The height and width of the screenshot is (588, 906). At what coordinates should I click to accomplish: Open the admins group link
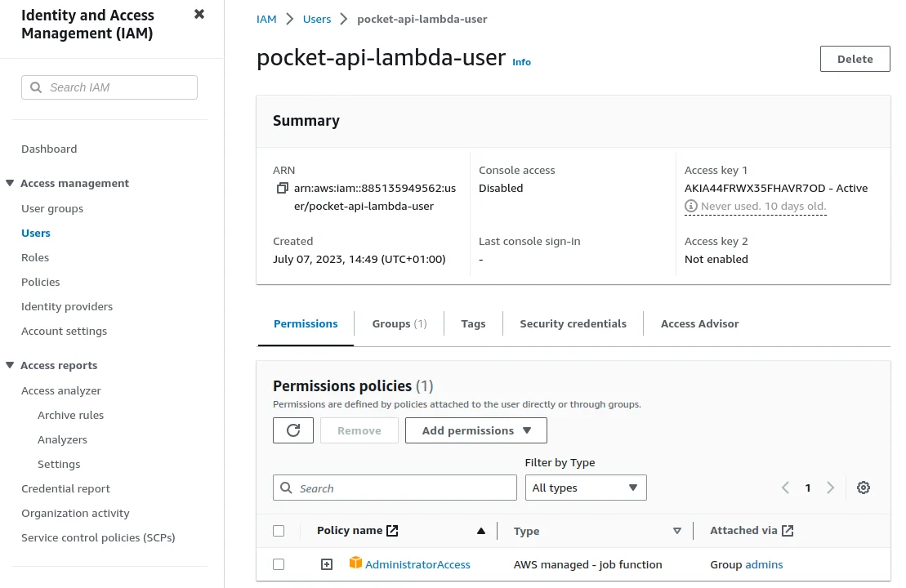tap(764, 564)
